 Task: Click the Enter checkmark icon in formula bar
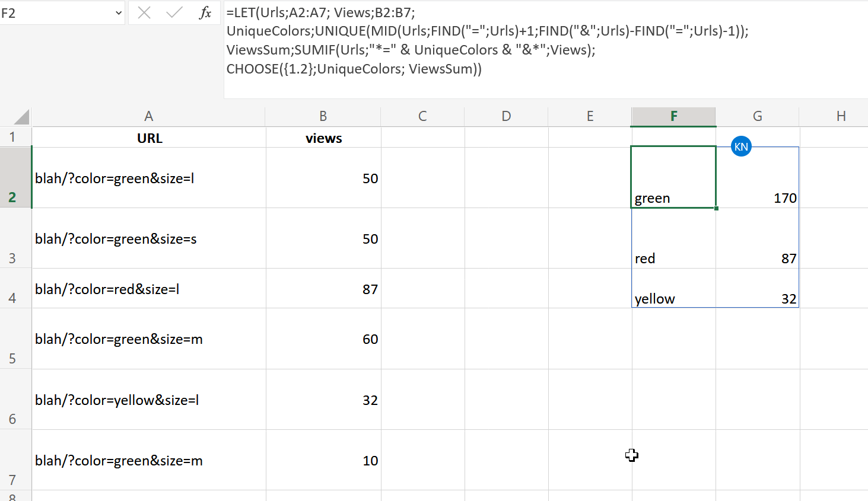[x=174, y=12]
